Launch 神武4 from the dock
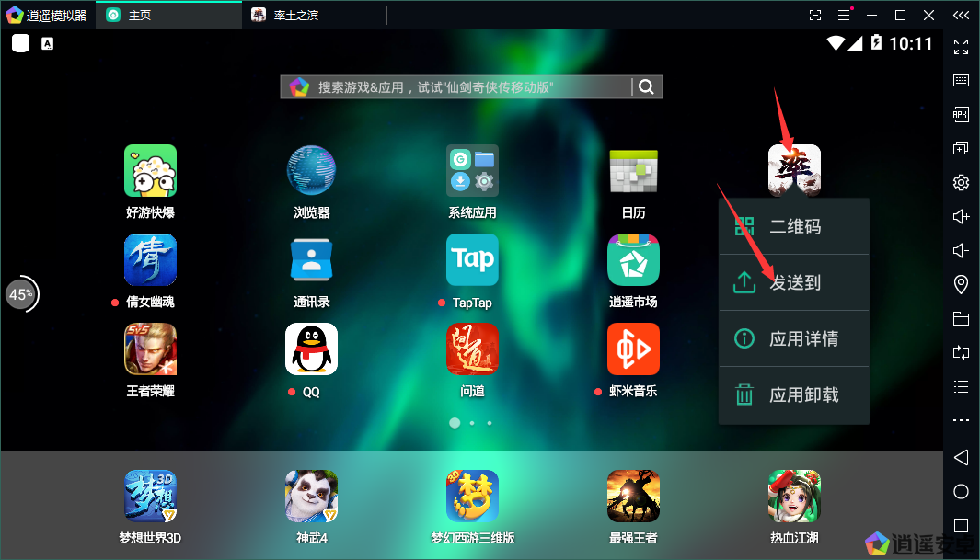 tap(311, 496)
